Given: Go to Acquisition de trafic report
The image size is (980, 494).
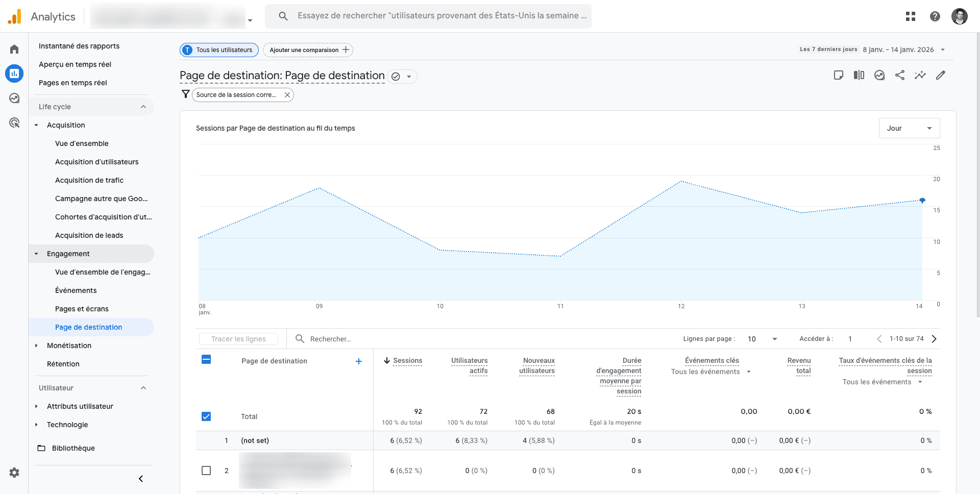Looking at the screenshot, I should coord(89,180).
